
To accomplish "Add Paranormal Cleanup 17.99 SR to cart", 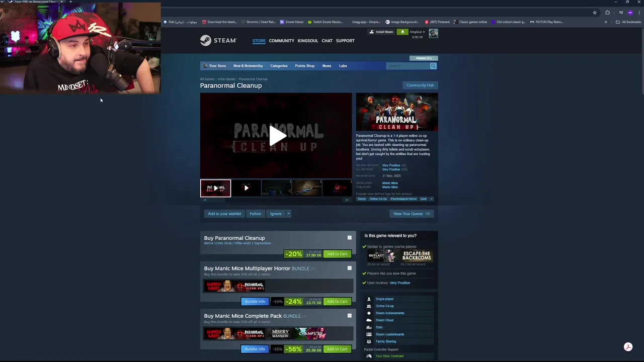I will tap(337, 254).
